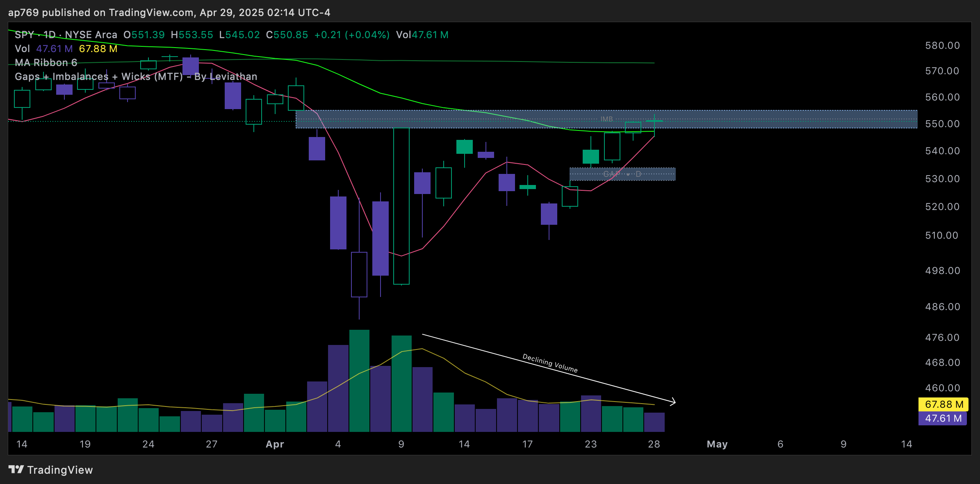Click the yellow 67.88 M price scale label

click(x=944, y=404)
